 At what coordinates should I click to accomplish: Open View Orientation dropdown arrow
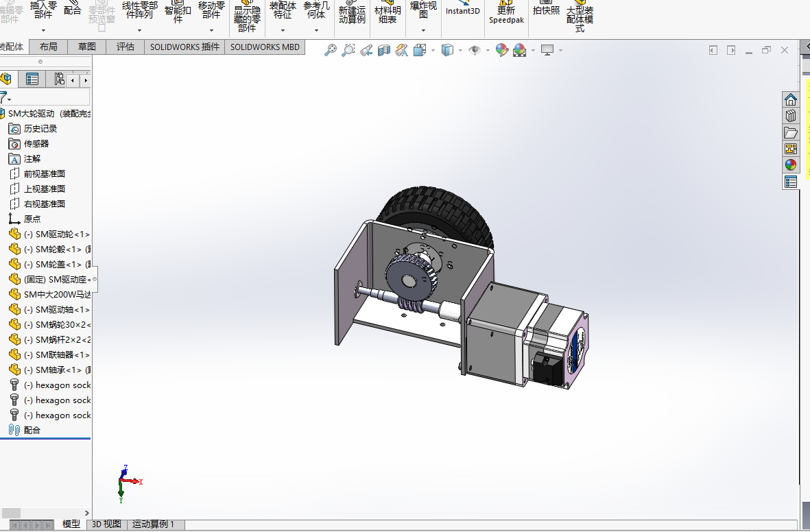click(x=433, y=51)
